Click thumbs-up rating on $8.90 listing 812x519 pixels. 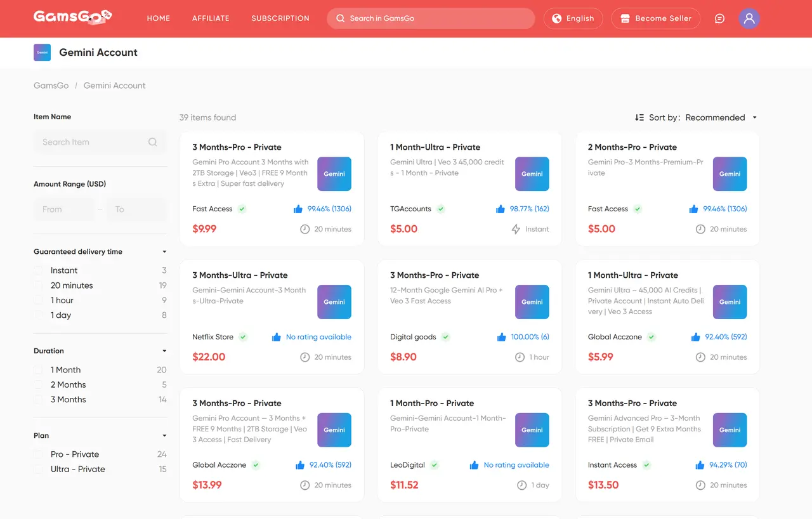(x=502, y=337)
